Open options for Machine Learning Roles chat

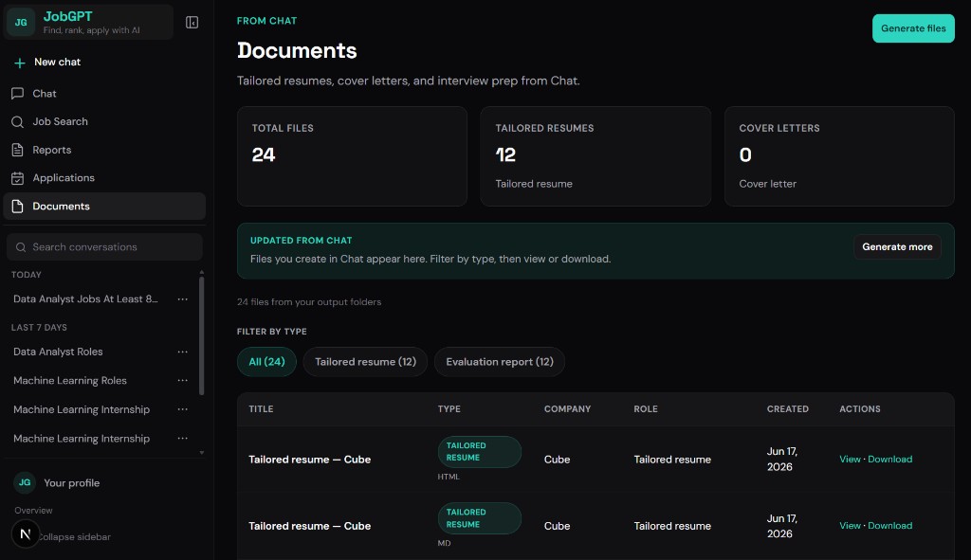tap(183, 381)
